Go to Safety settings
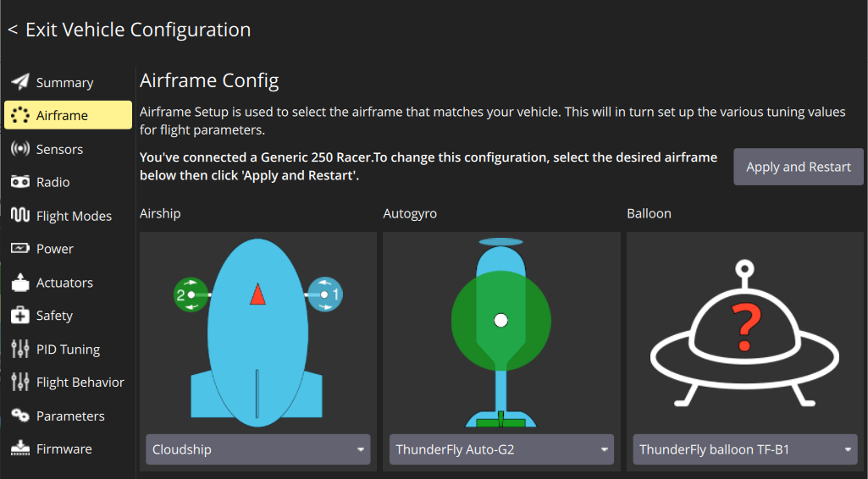 point(68,316)
